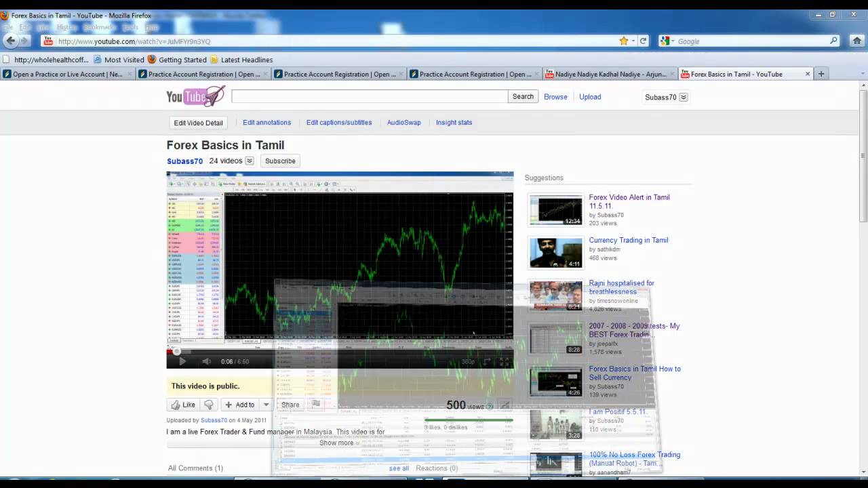Click the Add to button

coord(240,405)
